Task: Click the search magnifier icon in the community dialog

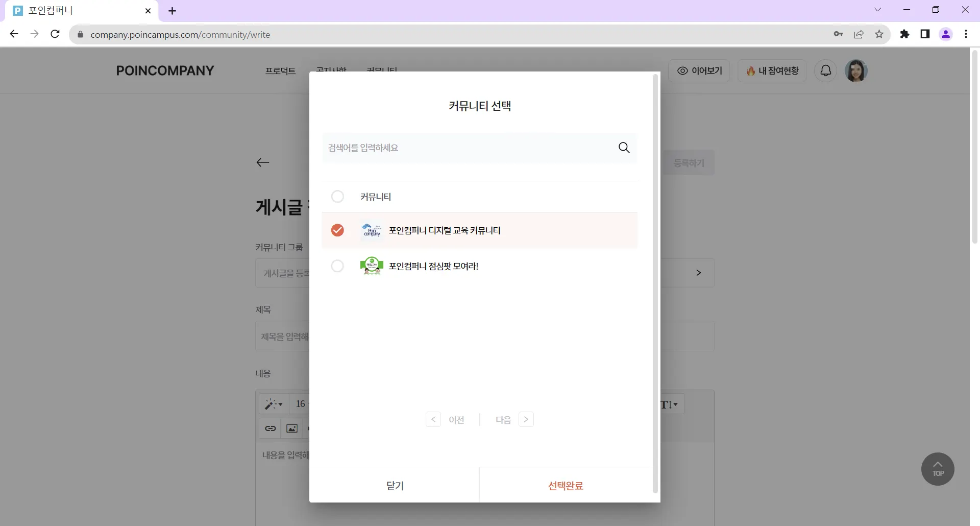Action: 624,148
